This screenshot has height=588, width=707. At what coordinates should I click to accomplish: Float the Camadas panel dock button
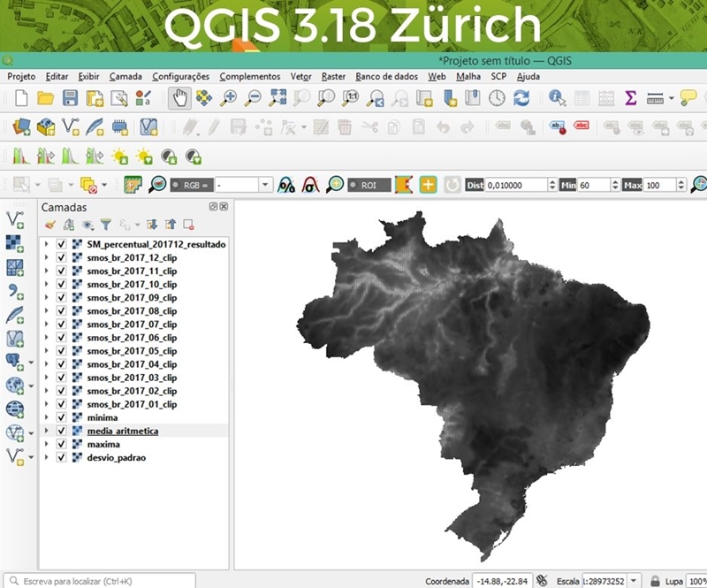(213, 207)
